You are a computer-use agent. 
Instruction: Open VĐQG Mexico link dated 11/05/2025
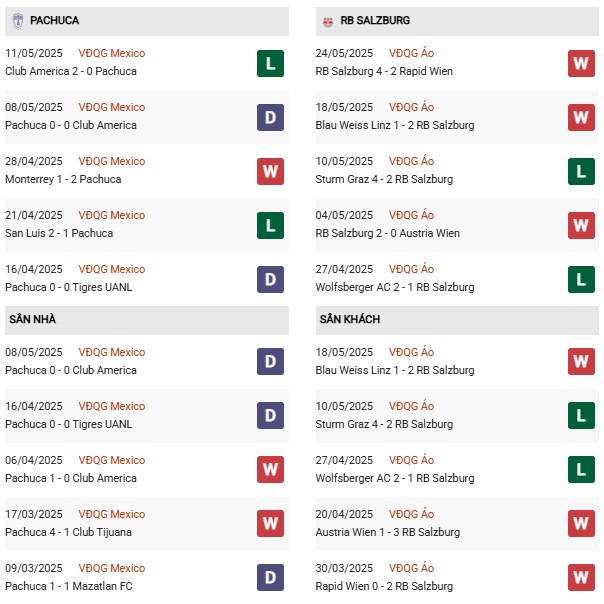111,53
